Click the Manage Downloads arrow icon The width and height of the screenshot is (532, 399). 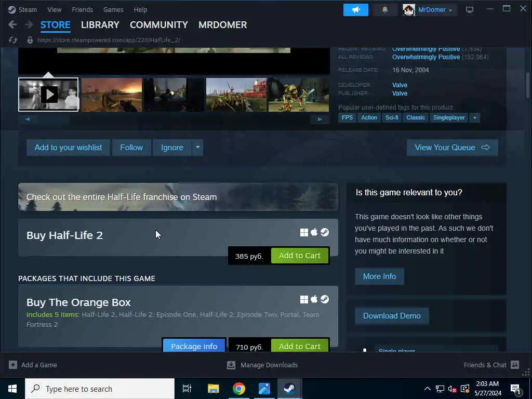tap(231, 365)
